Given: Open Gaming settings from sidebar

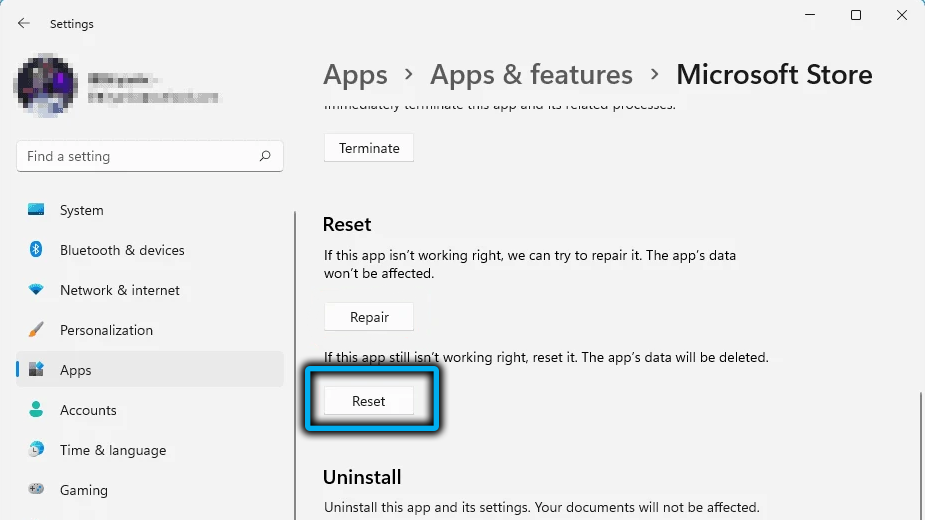Looking at the screenshot, I should point(83,490).
